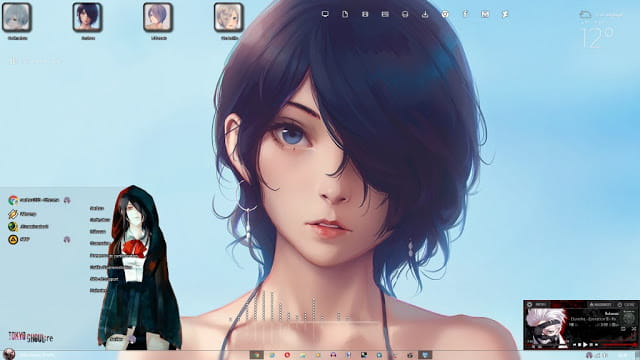The image size is (640, 360).
Task: Open the orange triangle AIMP entry
Action: pos(13,239)
